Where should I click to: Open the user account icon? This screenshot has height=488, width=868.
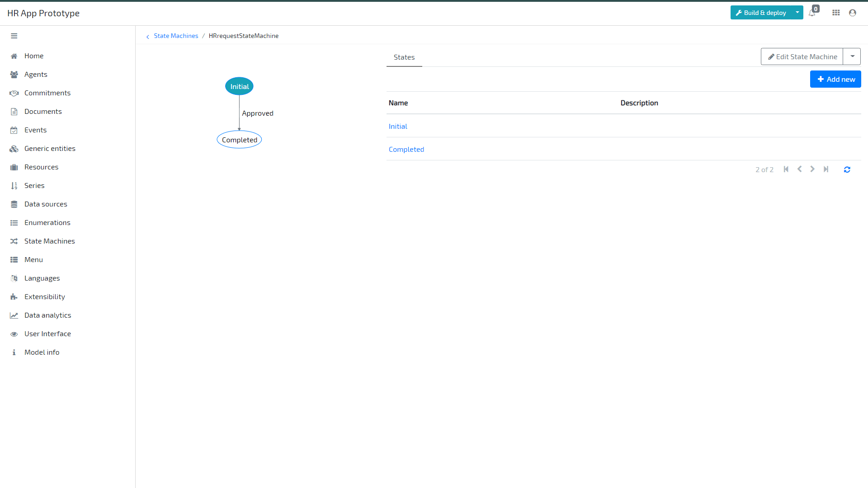click(x=853, y=13)
